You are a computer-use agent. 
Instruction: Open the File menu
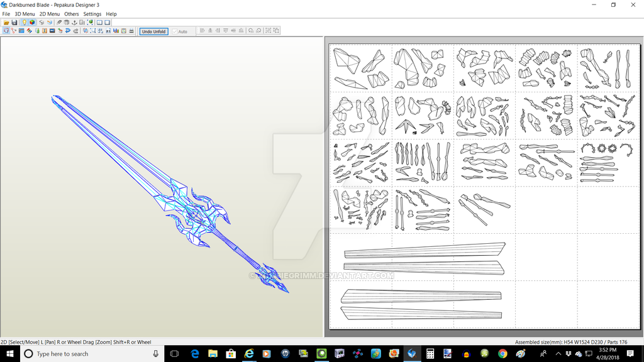(x=6, y=14)
